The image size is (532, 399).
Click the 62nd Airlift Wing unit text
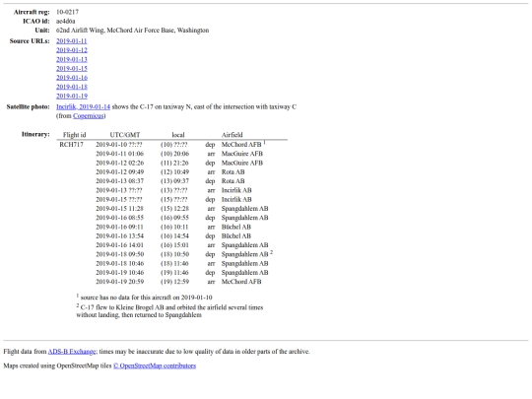(x=132, y=31)
